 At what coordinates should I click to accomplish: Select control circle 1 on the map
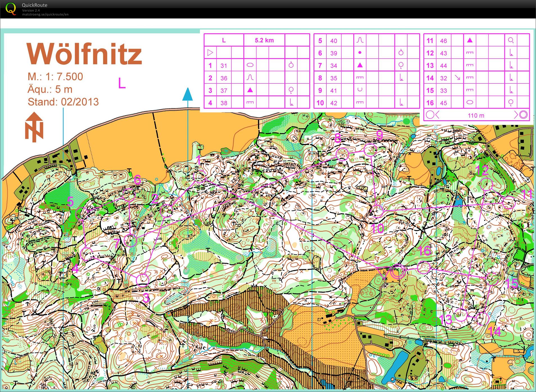click(199, 177)
